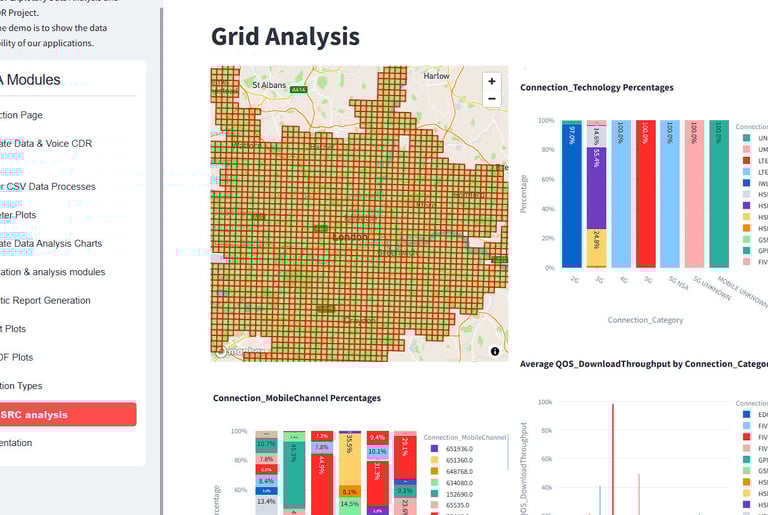Toggle the 651360.0 legend entry
Image resolution: width=768 pixels, height=515 pixels.
451,460
